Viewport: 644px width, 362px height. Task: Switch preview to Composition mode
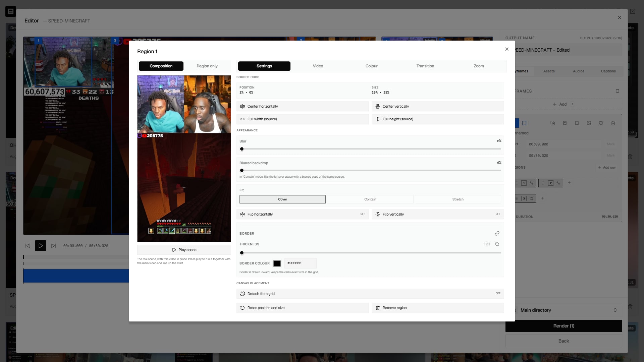[x=161, y=66]
